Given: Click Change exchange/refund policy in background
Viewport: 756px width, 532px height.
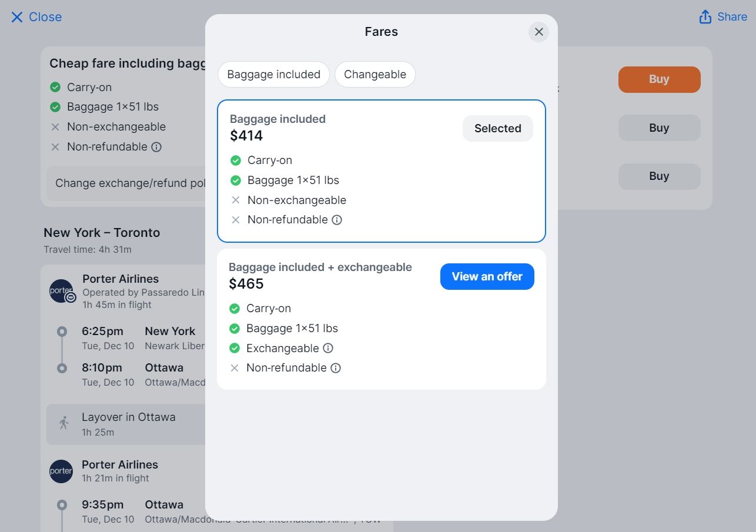Looking at the screenshot, I should click(x=126, y=183).
